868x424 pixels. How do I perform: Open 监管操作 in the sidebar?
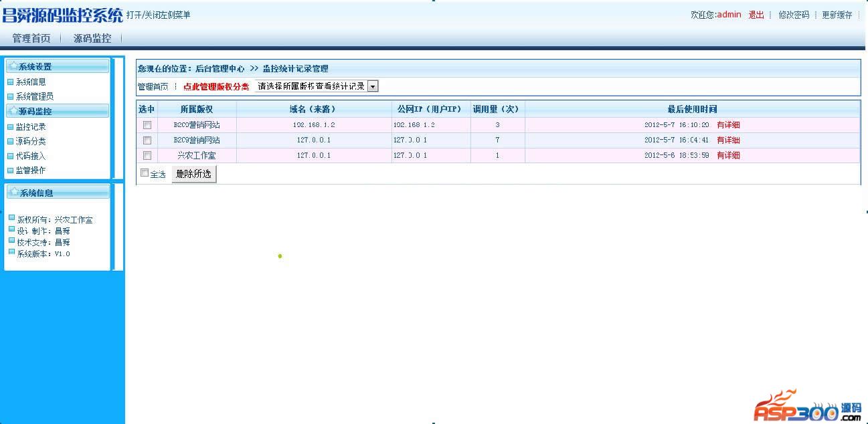31,171
